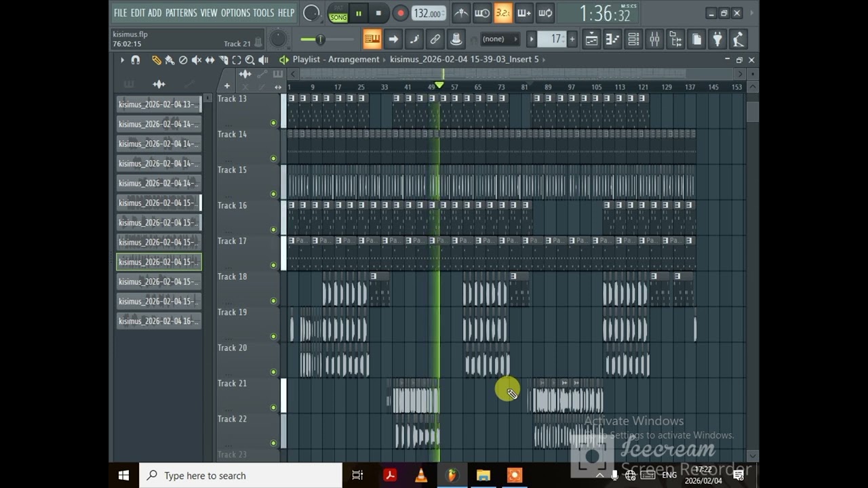Viewport: 868px width, 488px height.
Task: Select the Track 17 header
Action: pos(248,253)
